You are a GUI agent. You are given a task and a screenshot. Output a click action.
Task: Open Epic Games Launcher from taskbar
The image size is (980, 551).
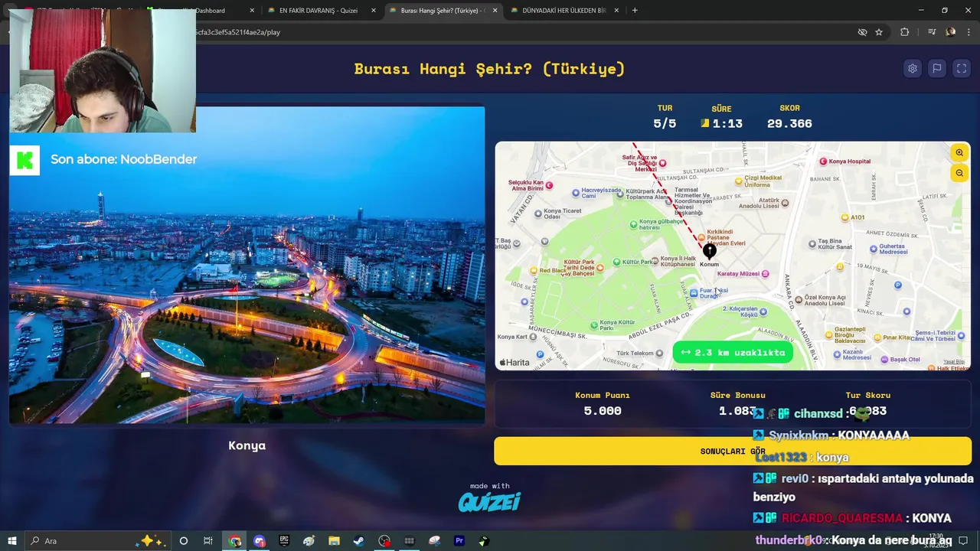pyautogui.click(x=285, y=541)
